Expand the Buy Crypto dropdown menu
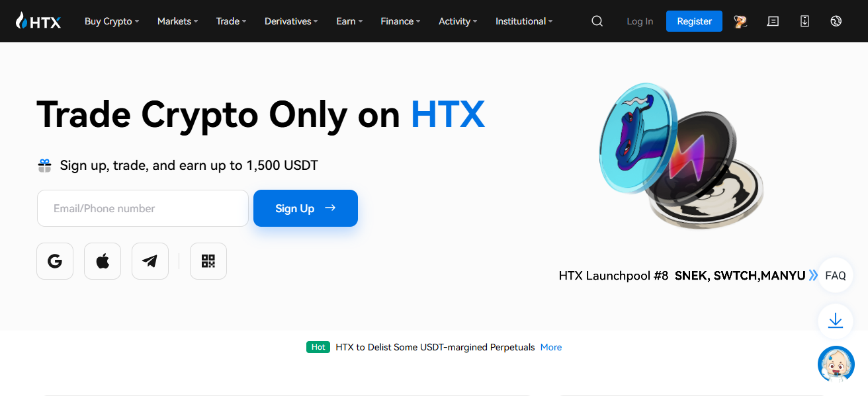This screenshot has height=396, width=868. pyautogui.click(x=111, y=21)
